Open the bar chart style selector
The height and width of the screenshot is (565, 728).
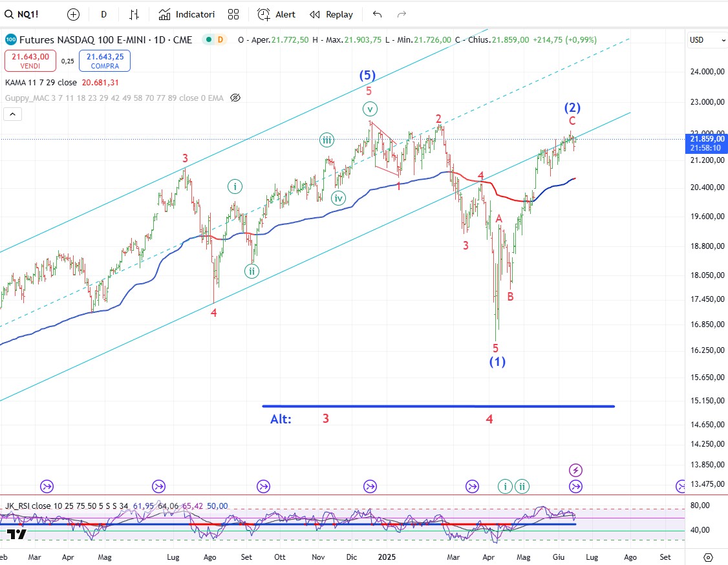pyautogui.click(x=134, y=14)
